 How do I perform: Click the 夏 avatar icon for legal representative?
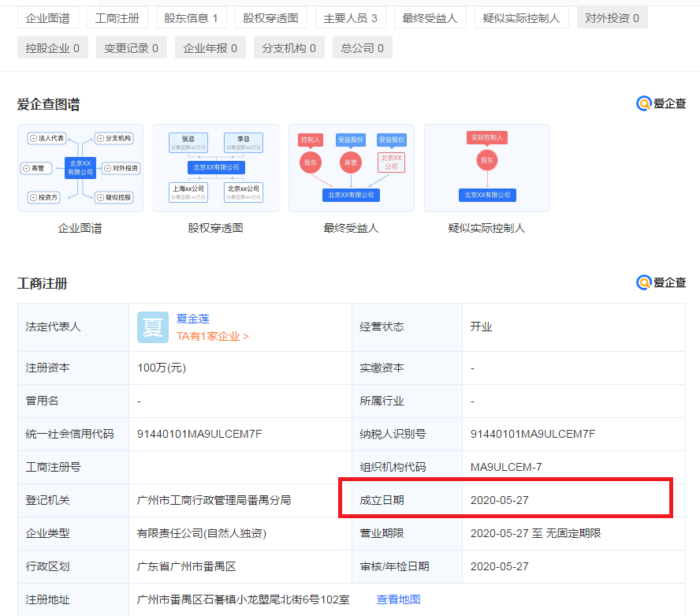click(152, 327)
